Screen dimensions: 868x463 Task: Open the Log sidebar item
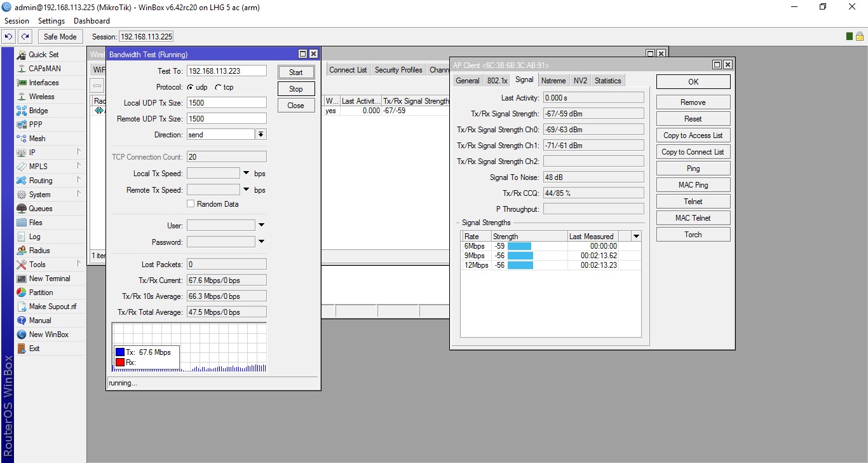34,237
